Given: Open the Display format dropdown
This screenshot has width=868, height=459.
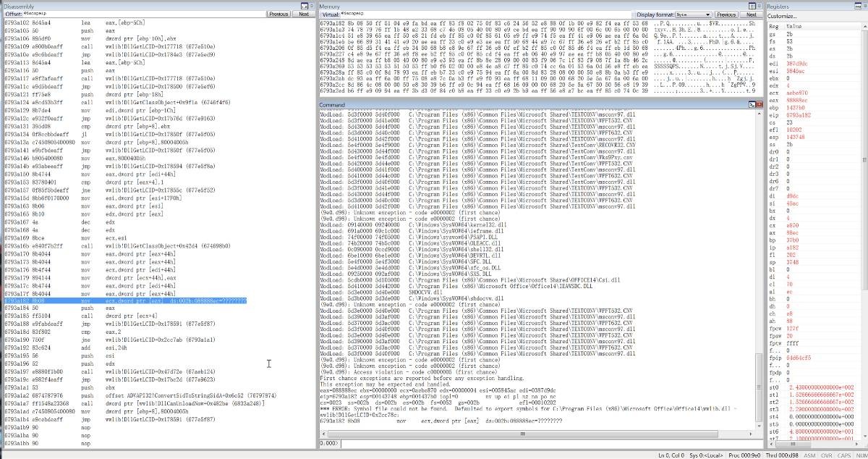Looking at the screenshot, I should [692, 14].
